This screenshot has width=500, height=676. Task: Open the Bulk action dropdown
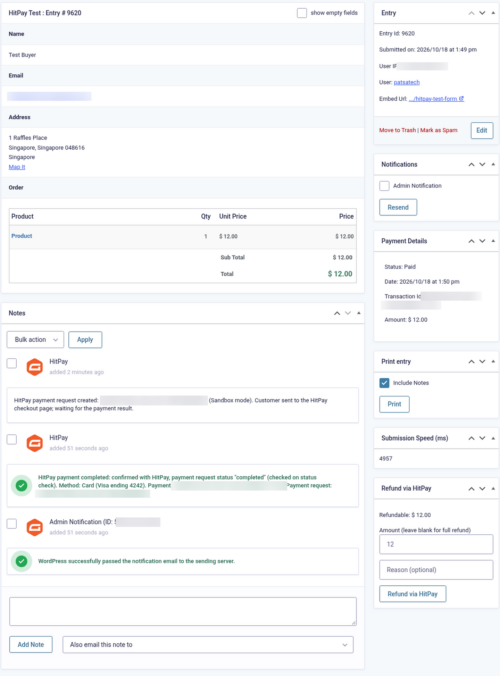(35, 340)
